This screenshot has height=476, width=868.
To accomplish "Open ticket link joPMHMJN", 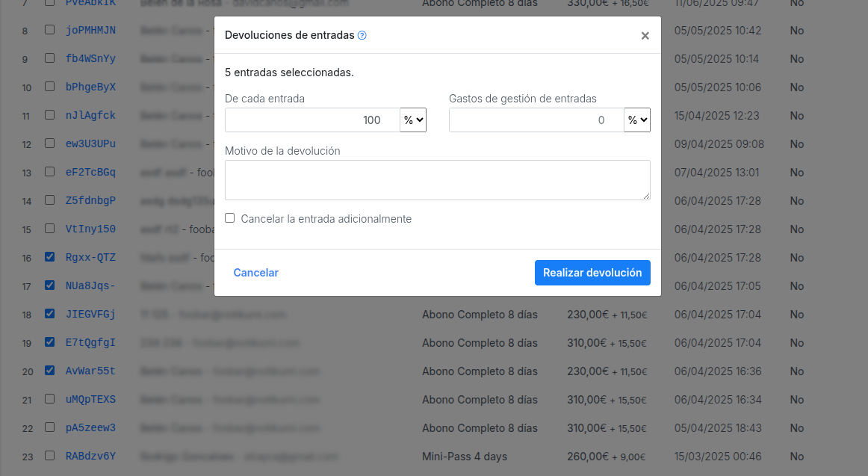I will (90, 31).
